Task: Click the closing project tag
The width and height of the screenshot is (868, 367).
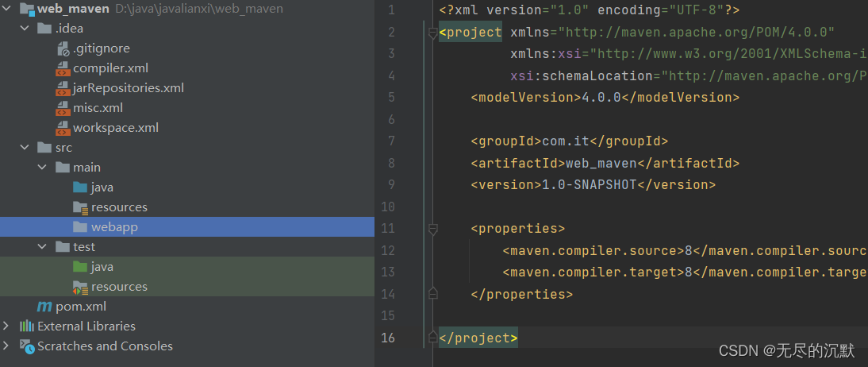Action: click(478, 338)
